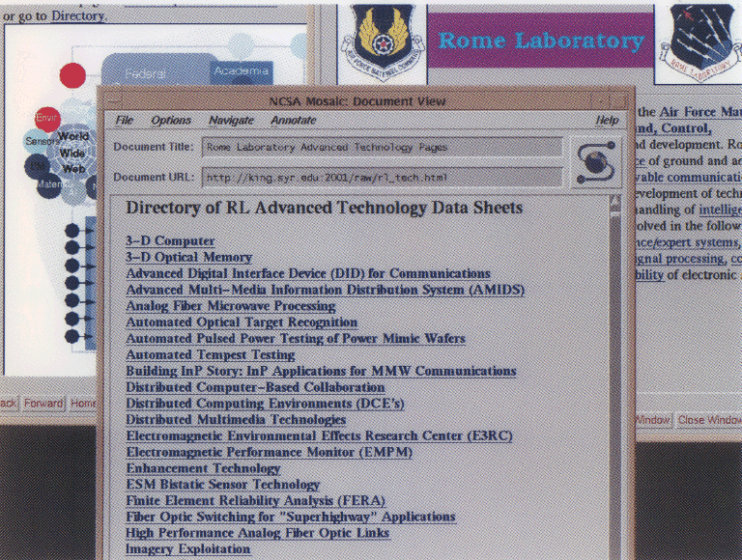Screen dimensions: 742x560
Task: Follow the Air Force link in right window
Action: pyautogui.click(x=700, y=112)
